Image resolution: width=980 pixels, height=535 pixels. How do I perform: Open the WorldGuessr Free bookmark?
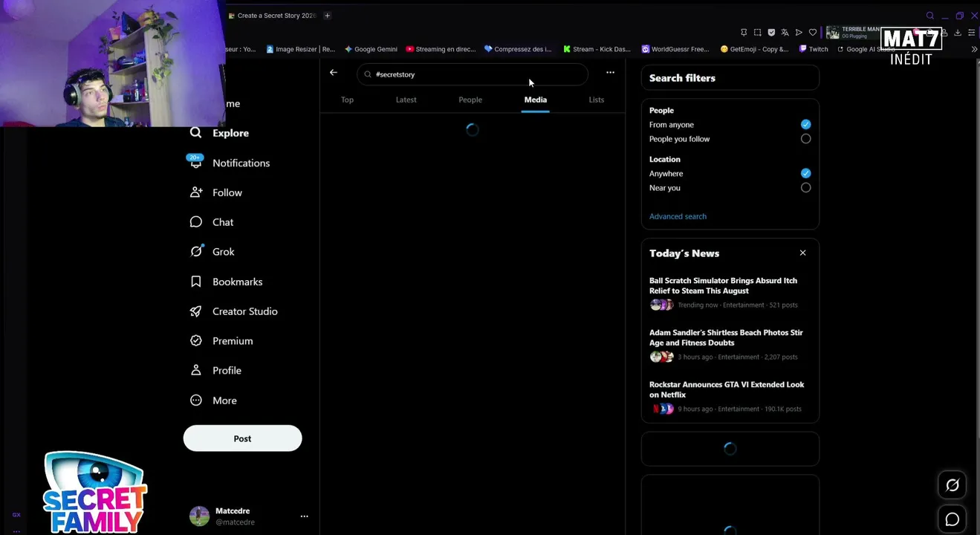click(675, 49)
